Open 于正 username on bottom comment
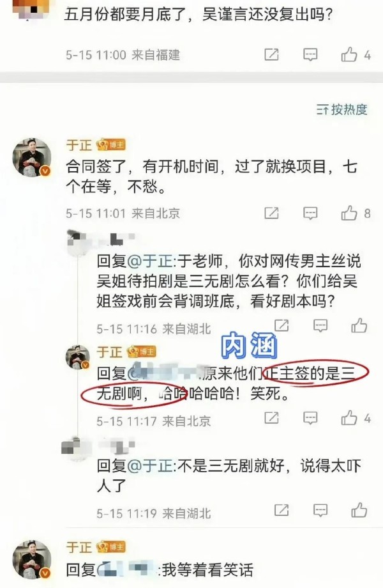Screen dimensions: 383x588 [x=79, y=546]
